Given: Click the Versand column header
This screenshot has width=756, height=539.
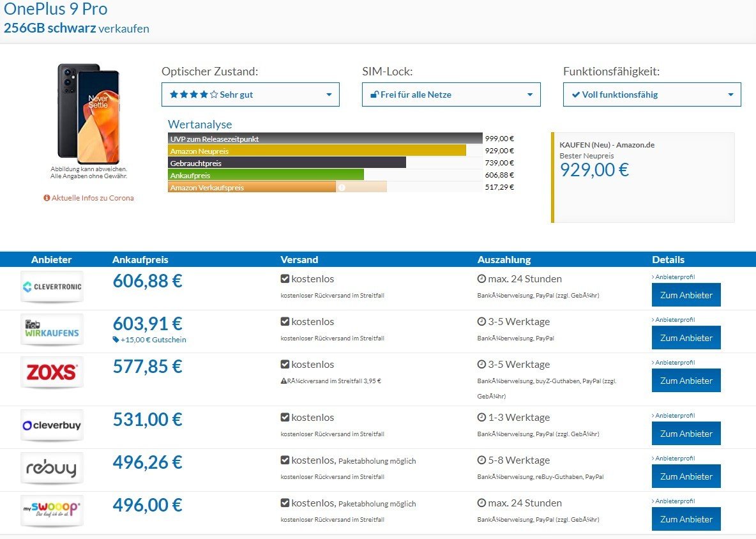Looking at the screenshot, I should [x=299, y=259].
